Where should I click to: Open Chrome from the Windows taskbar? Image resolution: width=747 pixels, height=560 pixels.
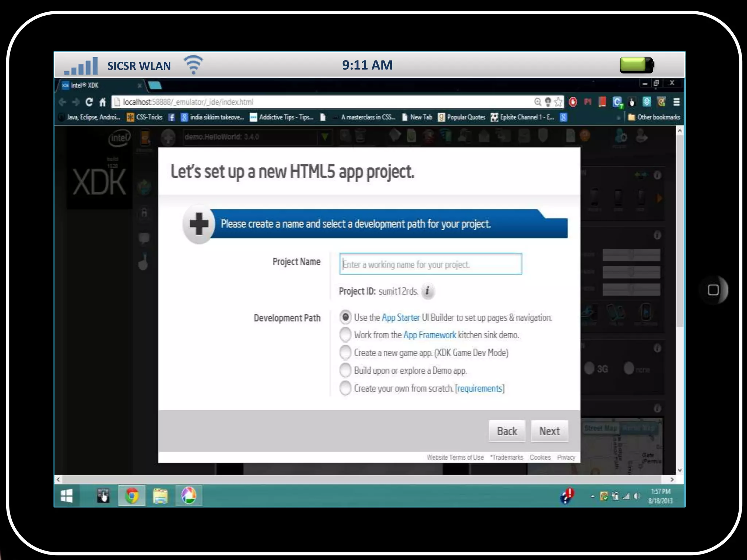tap(132, 496)
